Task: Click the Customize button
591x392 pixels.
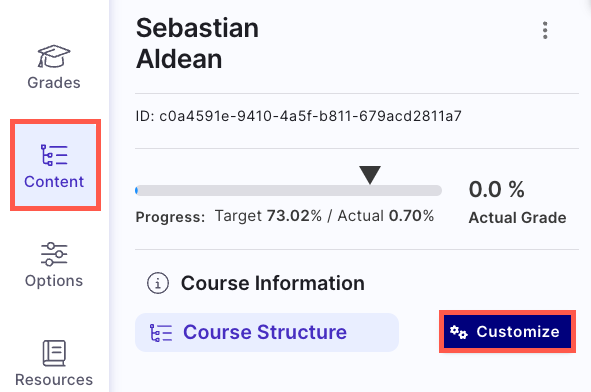Action: pos(507,332)
